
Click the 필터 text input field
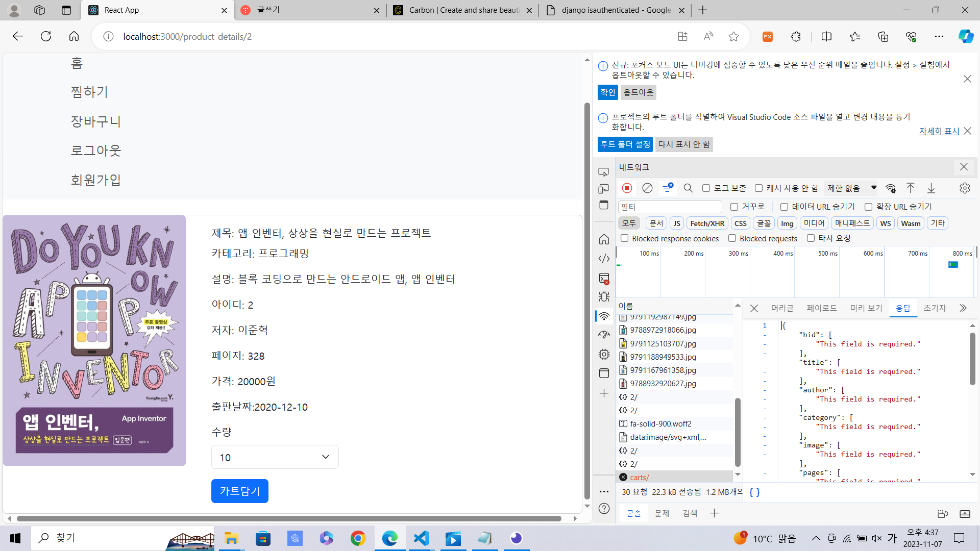coord(670,207)
